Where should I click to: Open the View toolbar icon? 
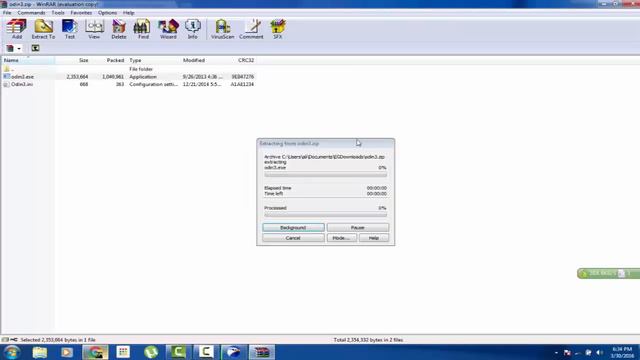[x=94, y=29]
